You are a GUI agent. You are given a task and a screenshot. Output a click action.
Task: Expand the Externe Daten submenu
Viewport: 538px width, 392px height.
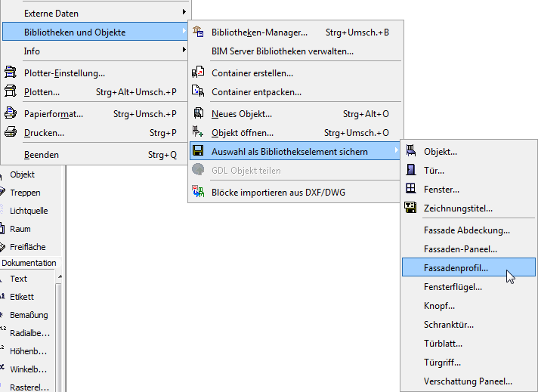pyautogui.click(x=184, y=13)
